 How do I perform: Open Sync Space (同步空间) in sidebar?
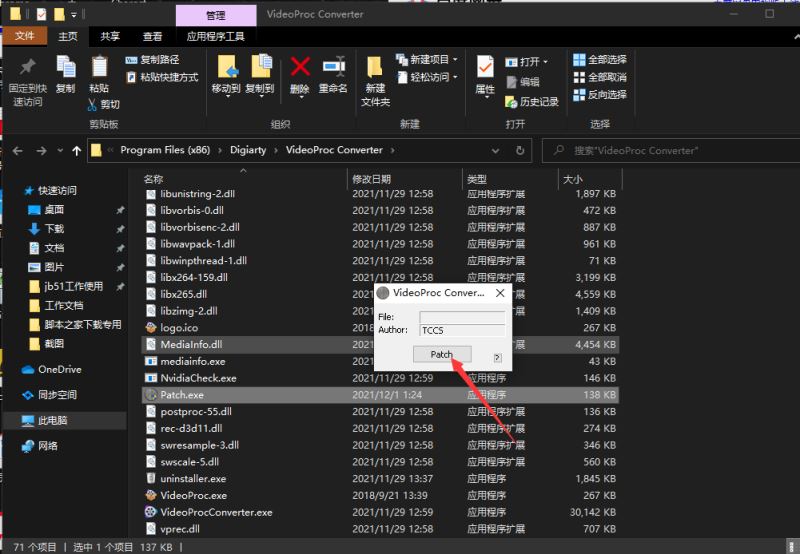pyautogui.click(x=49, y=395)
